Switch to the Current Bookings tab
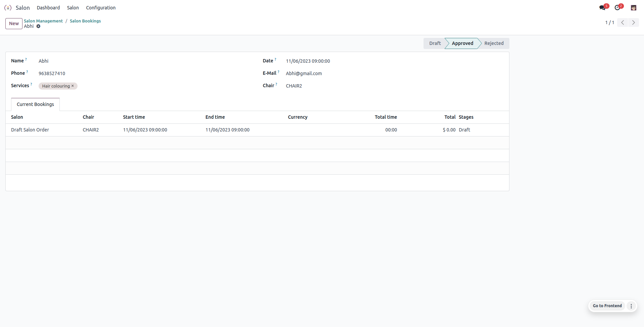 coord(35,104)
